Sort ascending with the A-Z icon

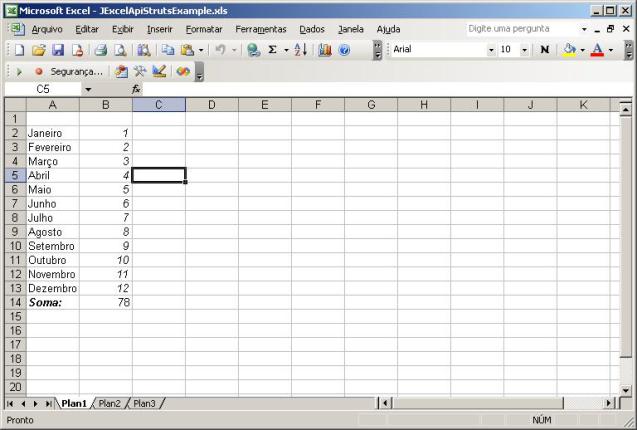coord(301,49)
